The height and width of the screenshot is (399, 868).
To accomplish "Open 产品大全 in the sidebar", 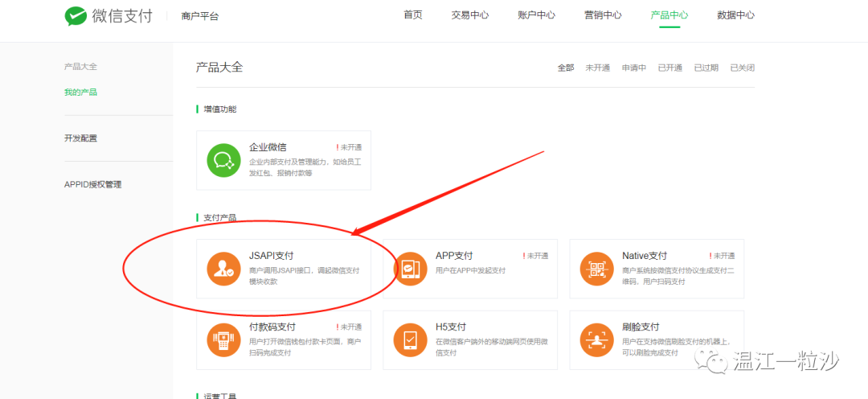I will click(x=81, y=67).
